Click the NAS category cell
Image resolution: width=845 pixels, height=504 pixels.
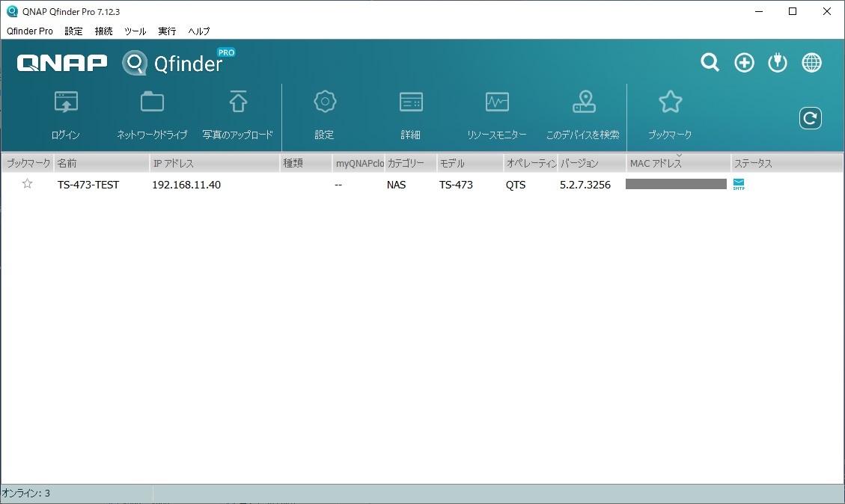[396, 185]
